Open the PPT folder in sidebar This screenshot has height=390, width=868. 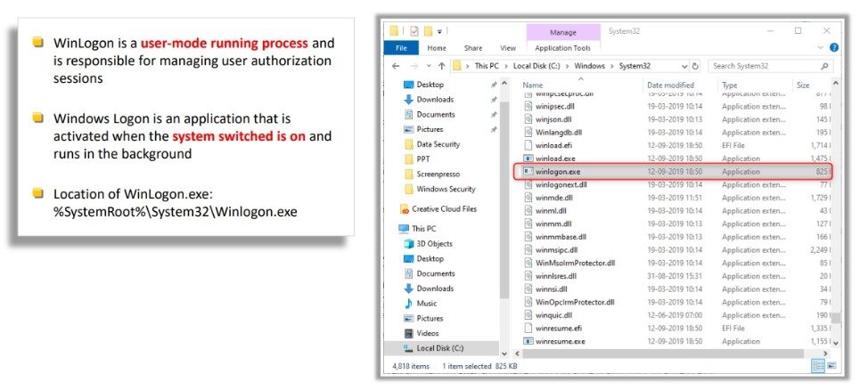[x=423, y=159]
